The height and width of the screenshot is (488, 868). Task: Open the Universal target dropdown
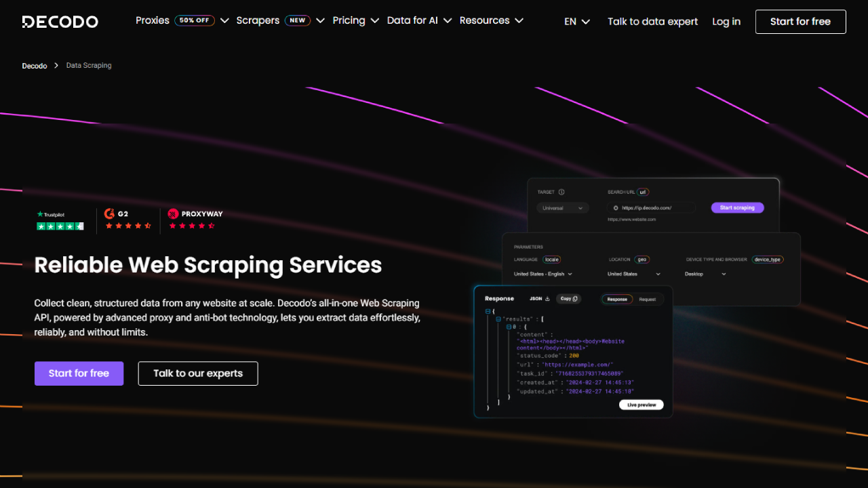pyautogui.click(x=563, y=207)
